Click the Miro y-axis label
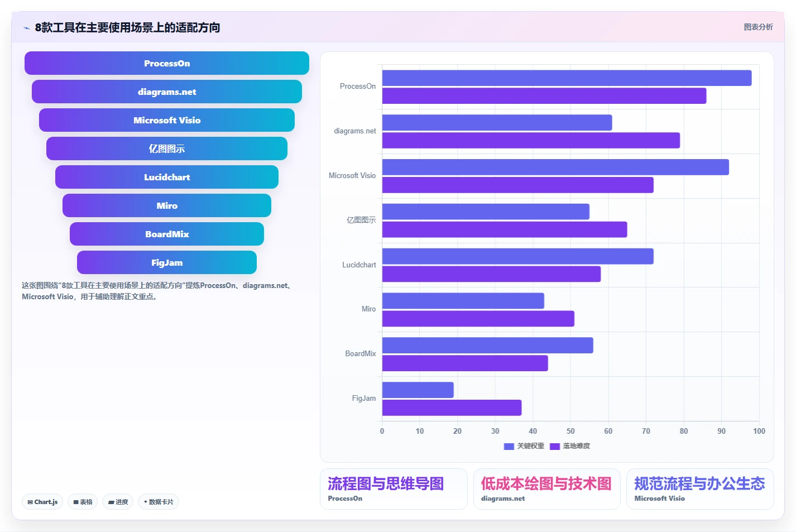796x532 pixels. pos(368,309)
